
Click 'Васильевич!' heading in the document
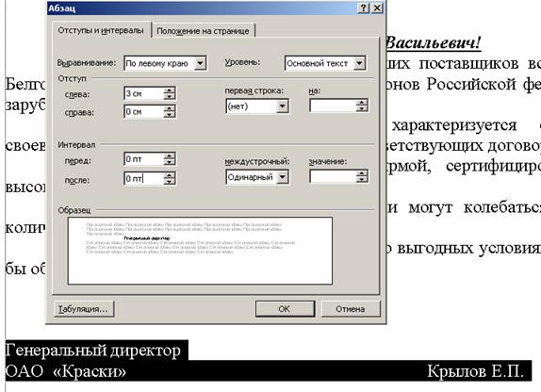[x=434, y=43]
